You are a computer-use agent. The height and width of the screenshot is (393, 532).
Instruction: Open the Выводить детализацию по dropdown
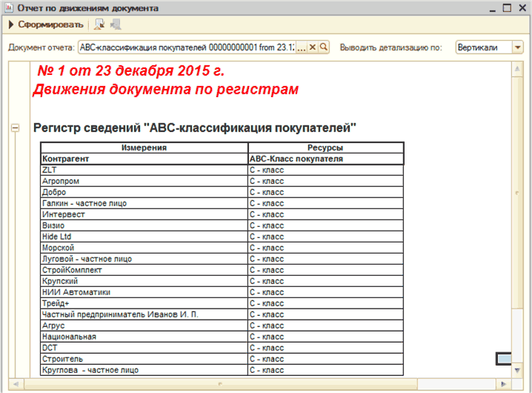point(517,47)
